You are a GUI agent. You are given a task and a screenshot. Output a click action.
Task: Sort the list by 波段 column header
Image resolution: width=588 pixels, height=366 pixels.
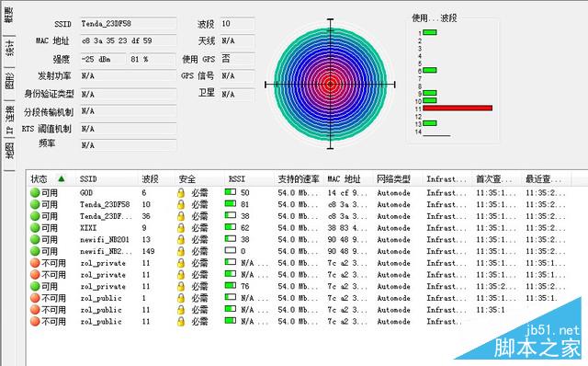point(150,179)
